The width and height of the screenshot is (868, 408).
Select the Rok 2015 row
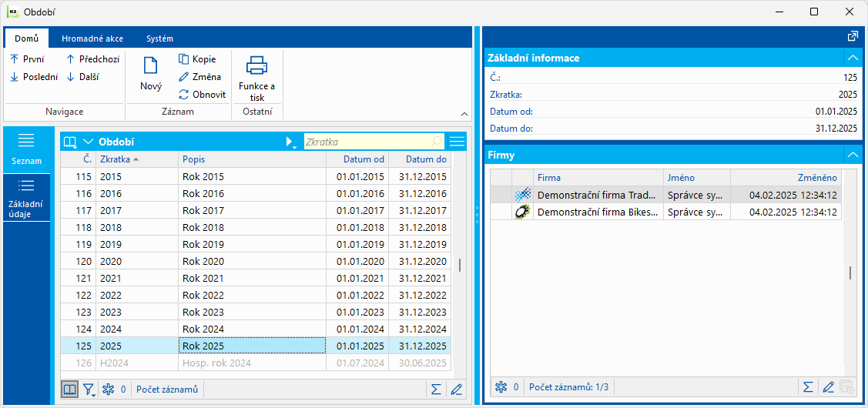point(255,177)
